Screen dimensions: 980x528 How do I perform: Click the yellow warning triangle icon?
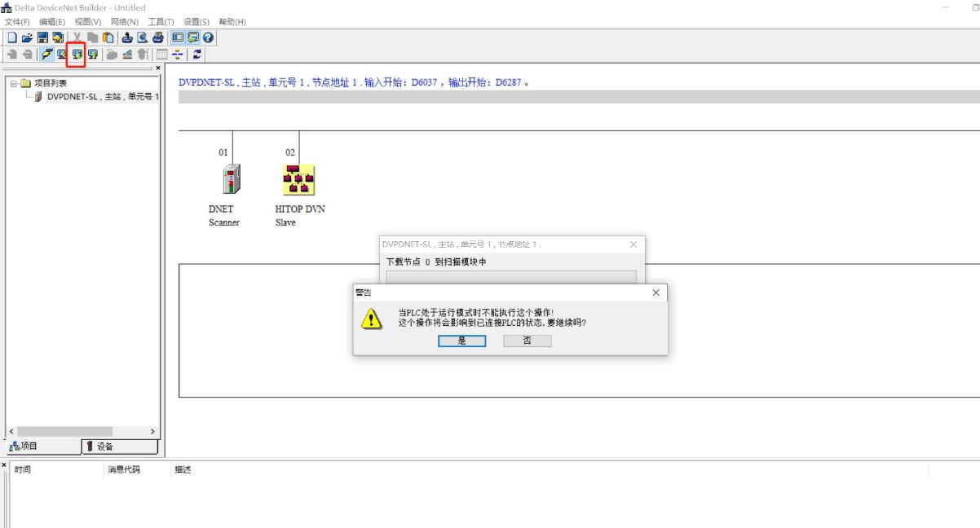[371, 319]
